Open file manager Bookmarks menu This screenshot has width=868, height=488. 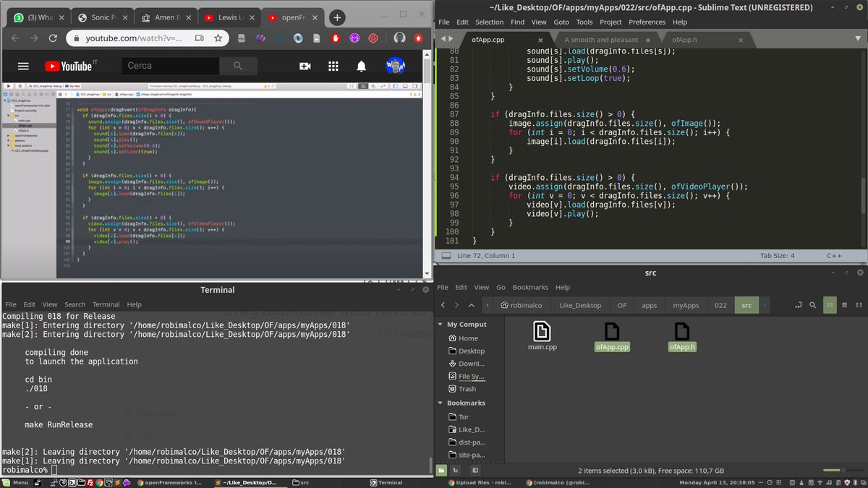531,287
